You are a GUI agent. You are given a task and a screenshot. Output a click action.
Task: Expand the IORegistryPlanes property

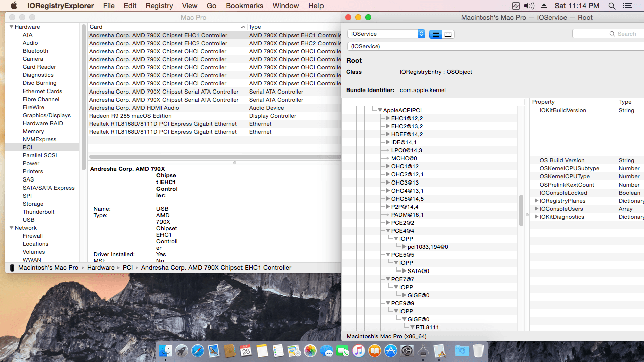tap(536, 201)
